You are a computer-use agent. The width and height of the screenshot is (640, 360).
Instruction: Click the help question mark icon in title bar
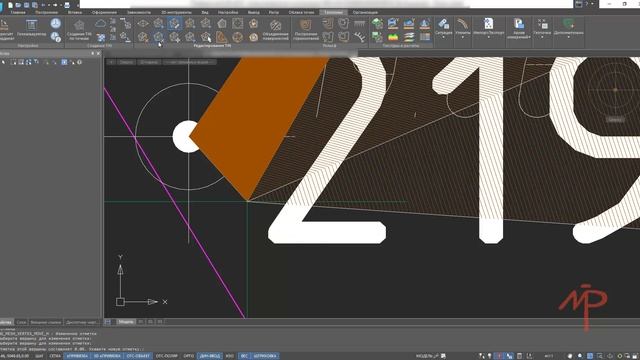pos(587,4)
